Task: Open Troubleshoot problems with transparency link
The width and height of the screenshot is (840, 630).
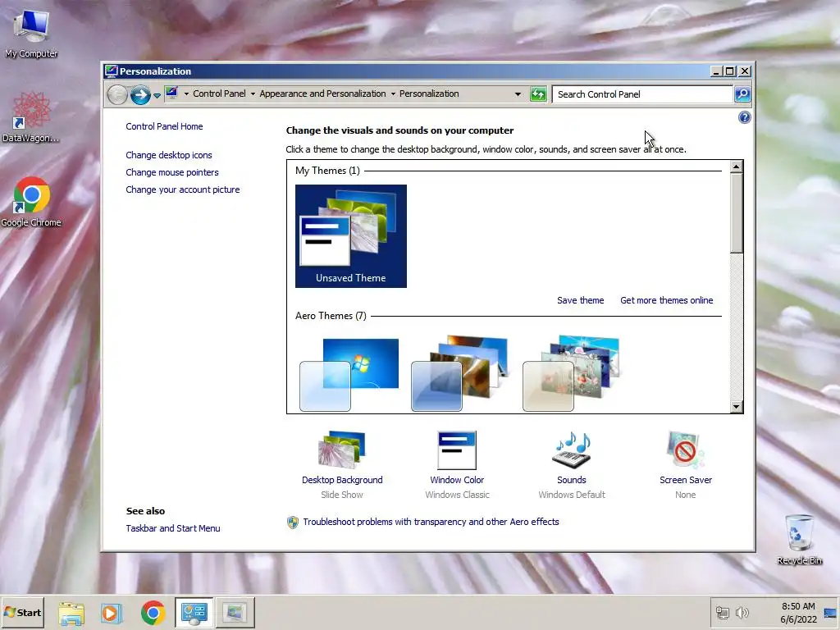Action: tap(431, 522)
